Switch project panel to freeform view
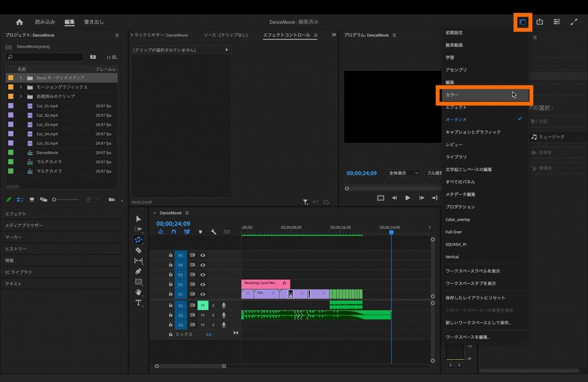Screen dimensions: 588x382 (43, 200)
